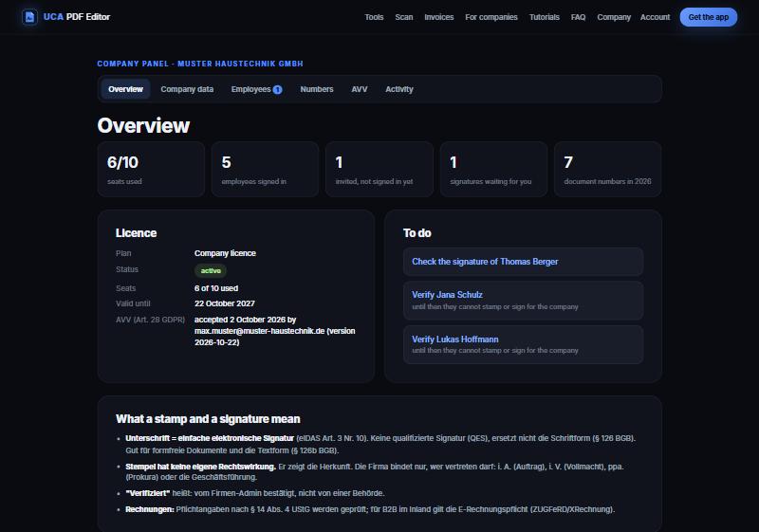Viewport: 759px width, 532px height.
Task: Open the Verify Lukas Hoffmann task
Action: 523,344
